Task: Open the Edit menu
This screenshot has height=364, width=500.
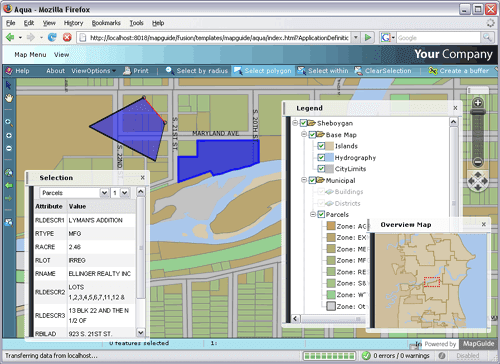Action: coord(29,23)
